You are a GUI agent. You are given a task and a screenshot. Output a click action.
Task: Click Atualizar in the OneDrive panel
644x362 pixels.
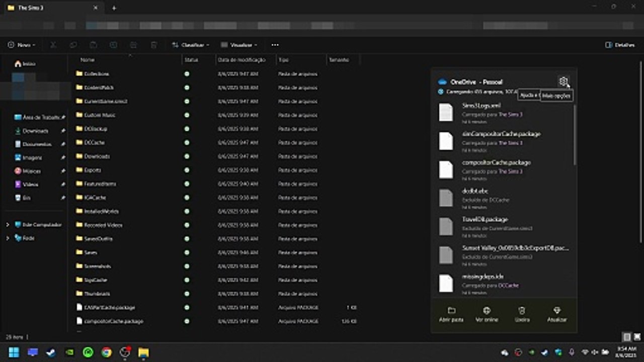coord(557,315)
